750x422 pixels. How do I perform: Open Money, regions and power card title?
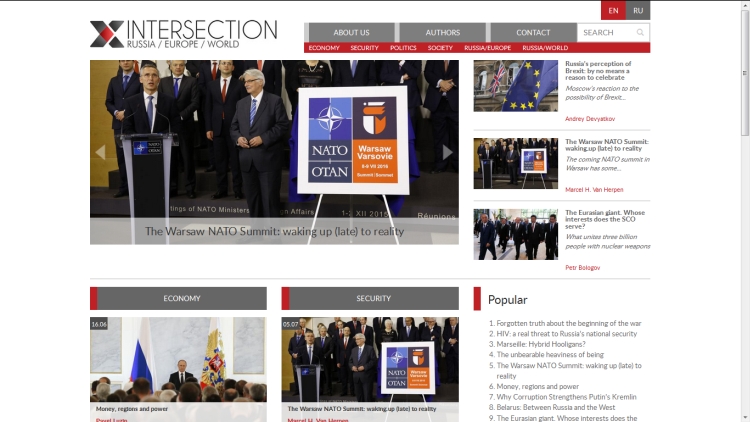click(x=132, y=409)
